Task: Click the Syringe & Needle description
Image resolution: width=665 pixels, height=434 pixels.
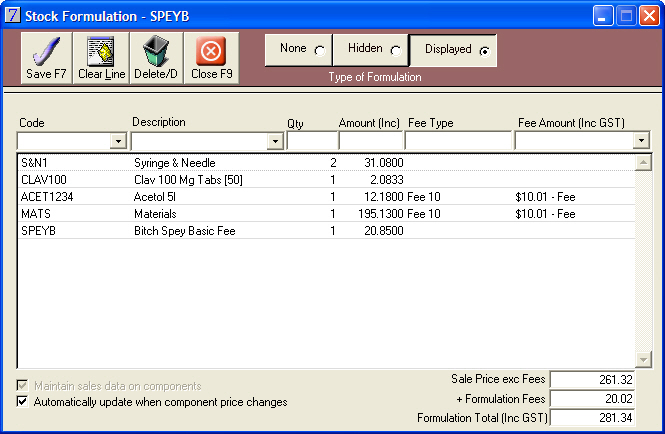Action: tap(175, 163)
